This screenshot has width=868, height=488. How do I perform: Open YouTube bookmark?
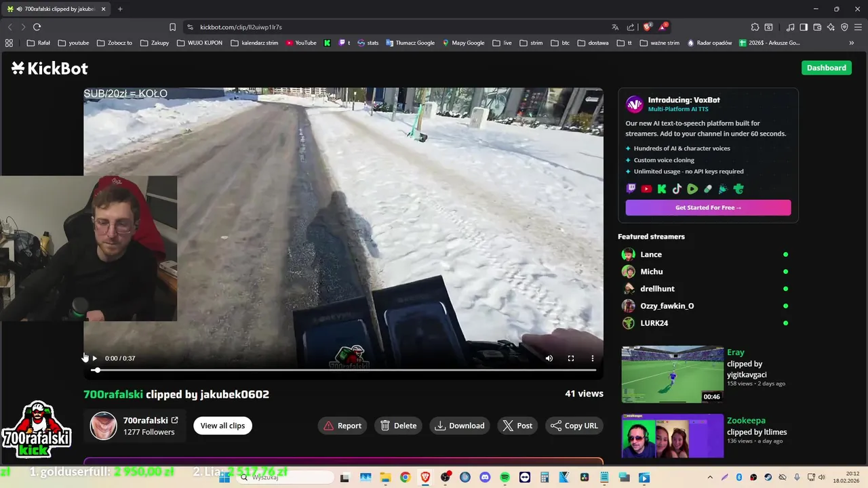tap(301, 43)
